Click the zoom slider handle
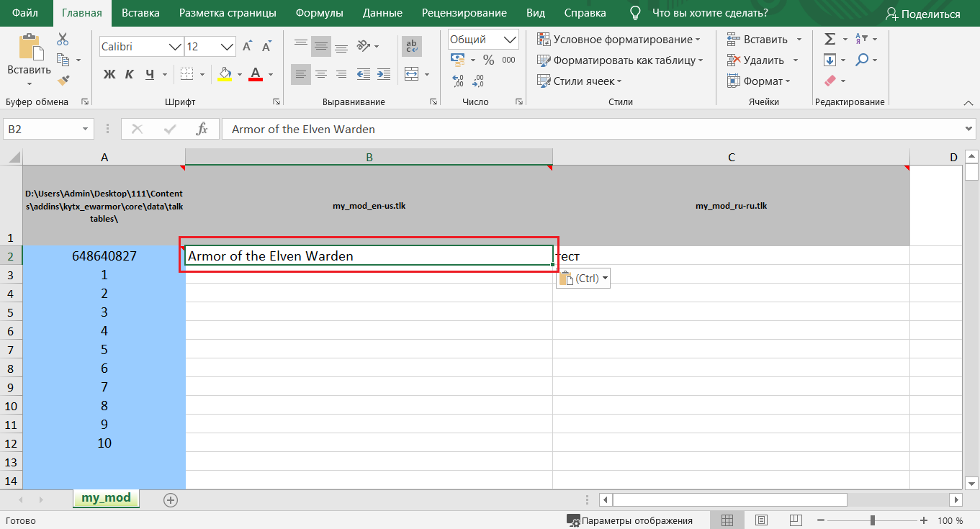 coord(872,520)
